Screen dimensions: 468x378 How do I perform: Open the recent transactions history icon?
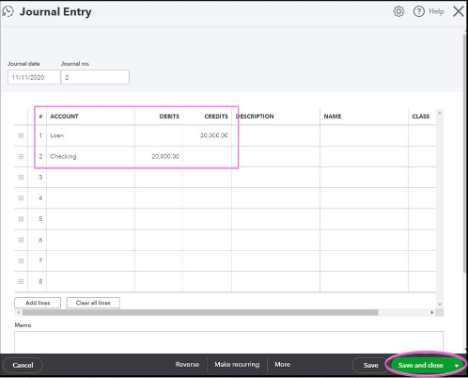pyautogui.click(x=8, y=12)
